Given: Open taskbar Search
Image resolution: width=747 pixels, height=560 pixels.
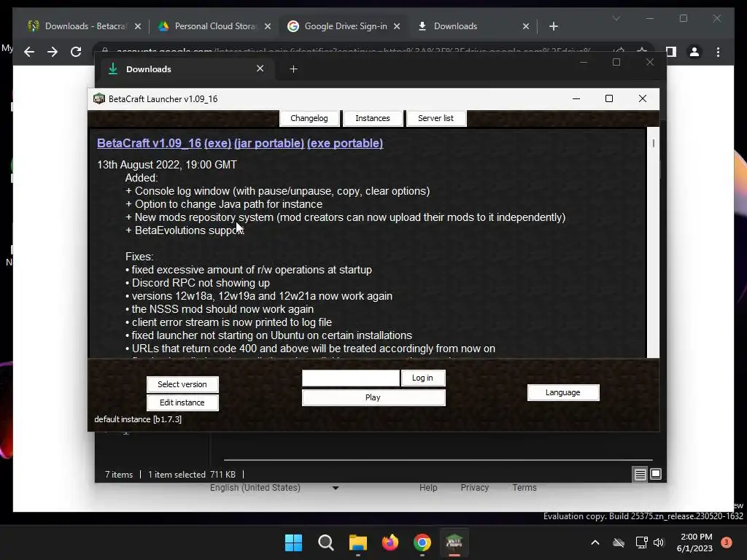Looking at the screenshot, I should click(326, 542).
